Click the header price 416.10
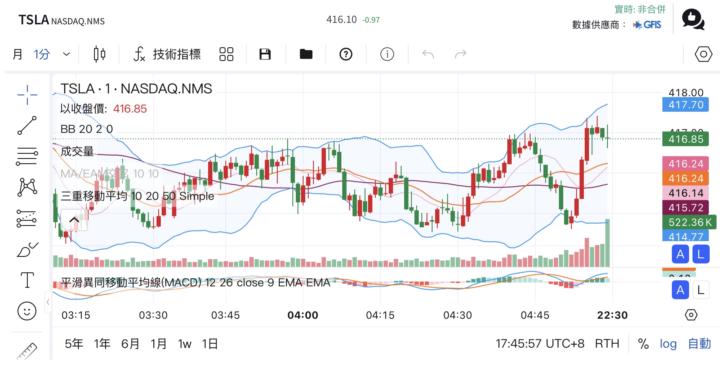Image resolution: width=720 pixels, height=378 pixels. tap(341, 19)
